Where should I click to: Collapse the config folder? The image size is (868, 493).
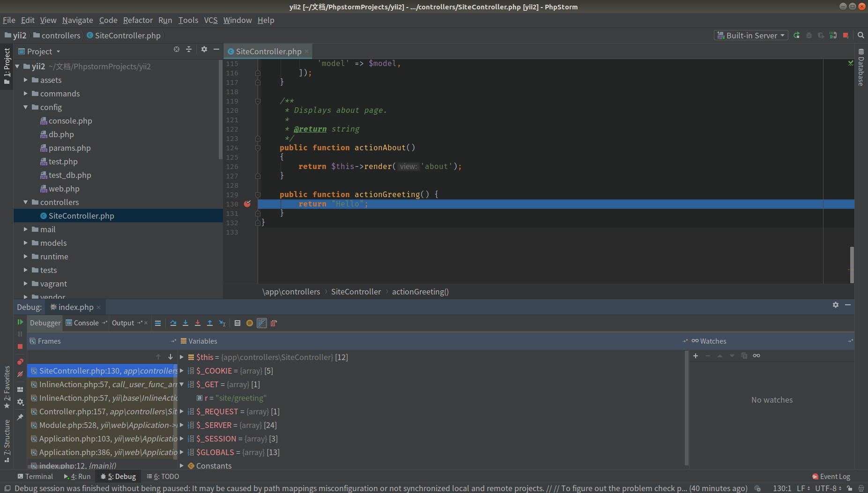tap(26, 107)
